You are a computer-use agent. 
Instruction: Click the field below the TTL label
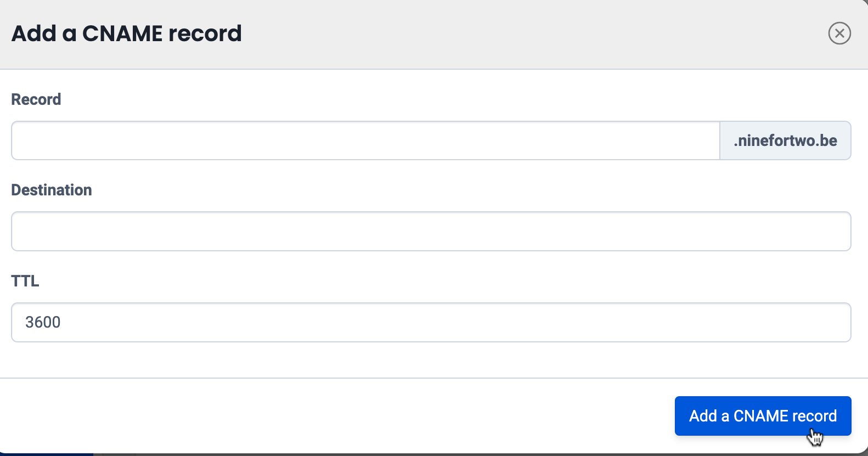click(431, 322)
